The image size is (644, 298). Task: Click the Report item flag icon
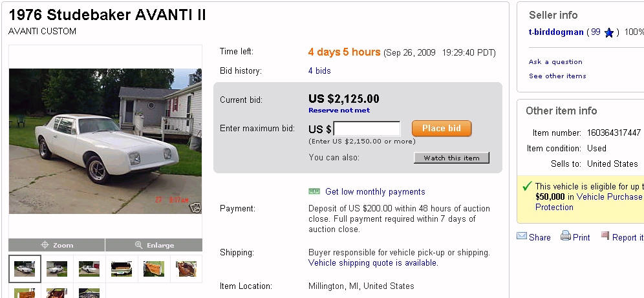[605, 237]
